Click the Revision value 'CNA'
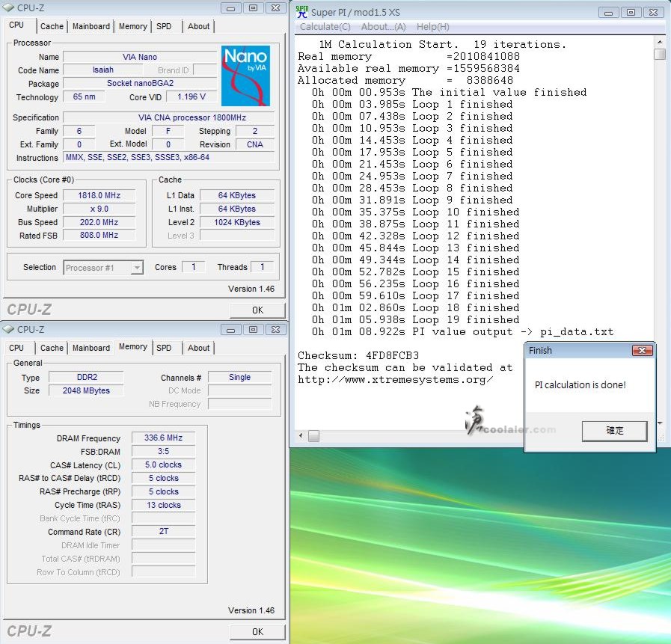 (254, 144)
